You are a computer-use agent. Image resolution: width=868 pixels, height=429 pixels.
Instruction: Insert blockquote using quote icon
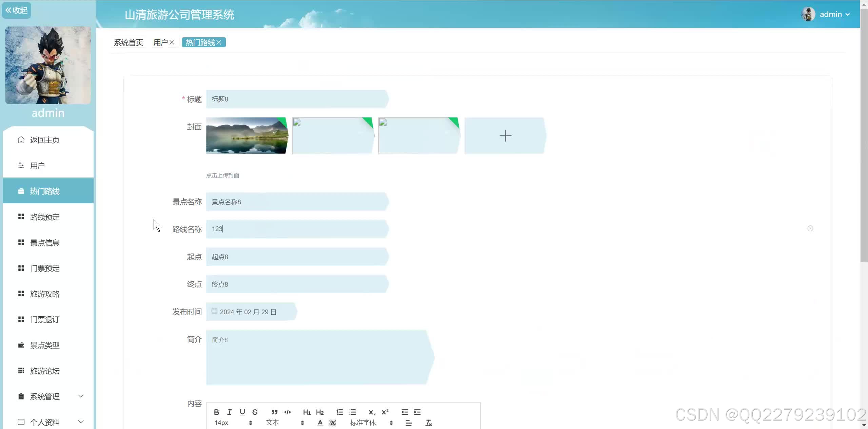275,412
